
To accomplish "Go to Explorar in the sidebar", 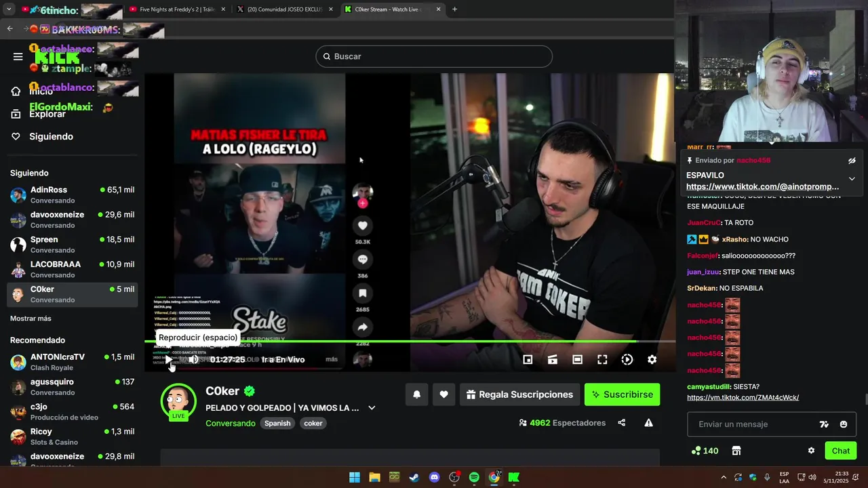I will (x=47, y=114).
